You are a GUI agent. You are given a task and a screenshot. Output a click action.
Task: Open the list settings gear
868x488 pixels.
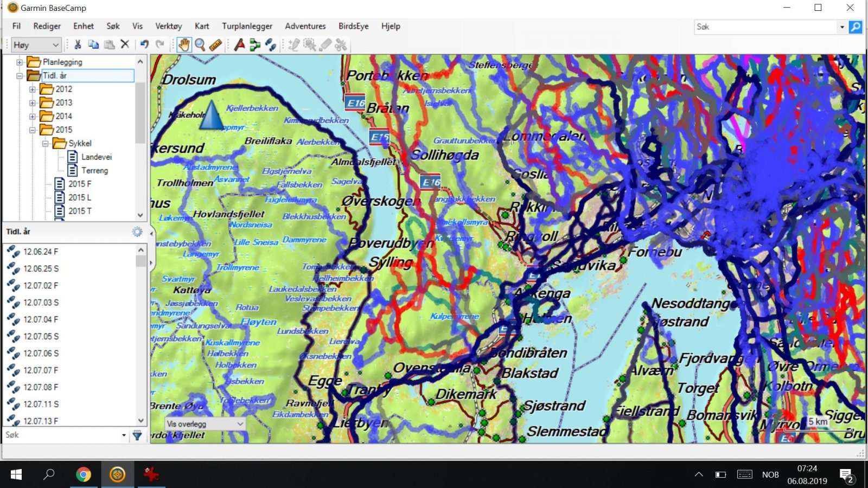point(137,232)
